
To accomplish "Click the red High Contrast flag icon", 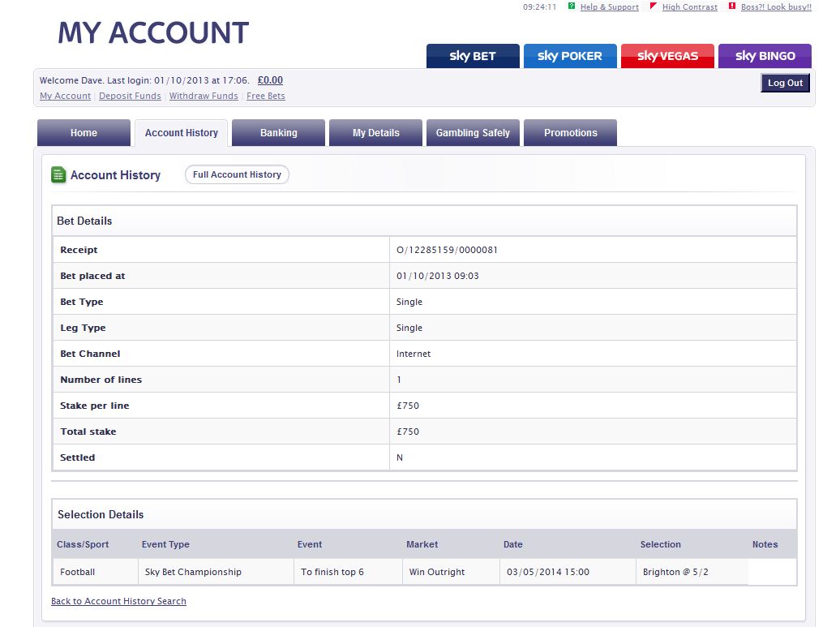I will 653,6.
